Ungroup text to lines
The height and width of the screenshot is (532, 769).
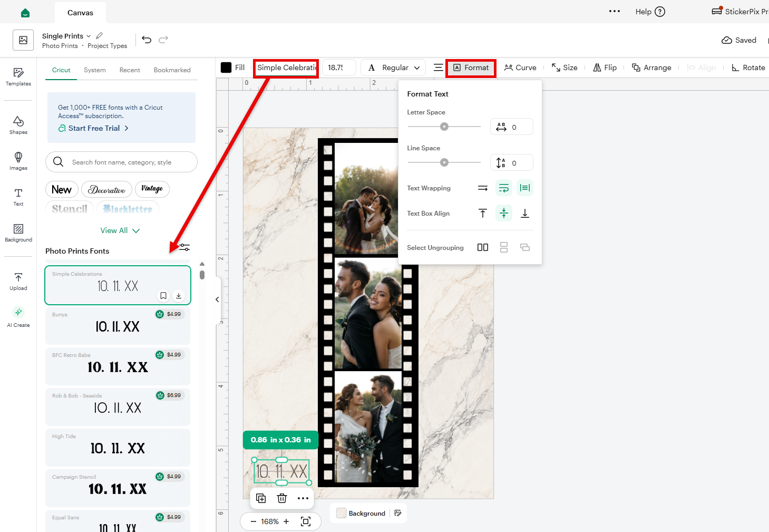[x=504, y=247]
